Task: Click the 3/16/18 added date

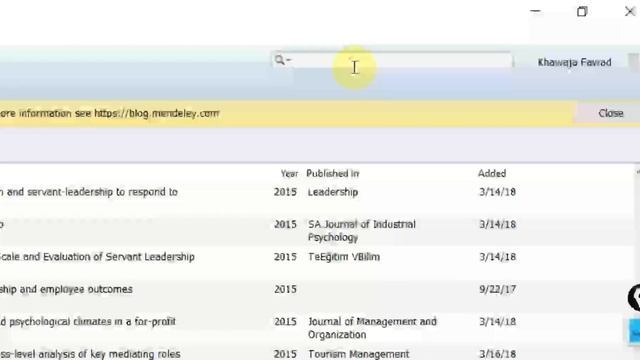Action: (x=498, y=354)
